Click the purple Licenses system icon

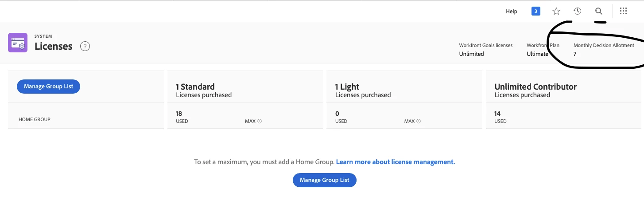pos(18,43)
